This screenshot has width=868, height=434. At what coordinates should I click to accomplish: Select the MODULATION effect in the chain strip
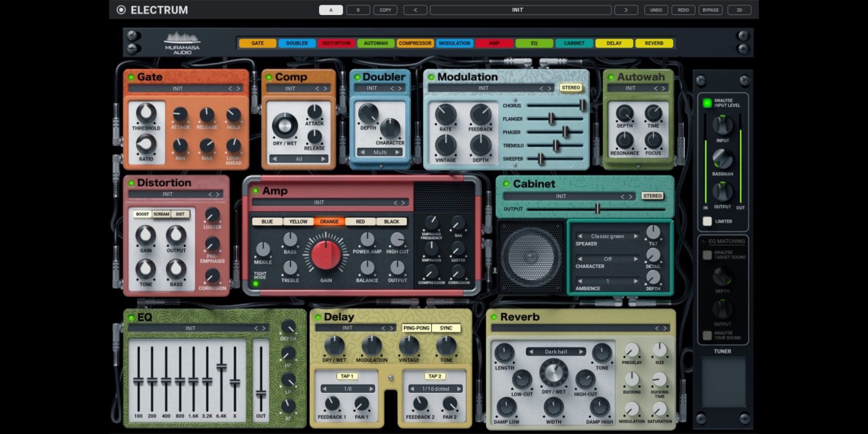point(455,43)
